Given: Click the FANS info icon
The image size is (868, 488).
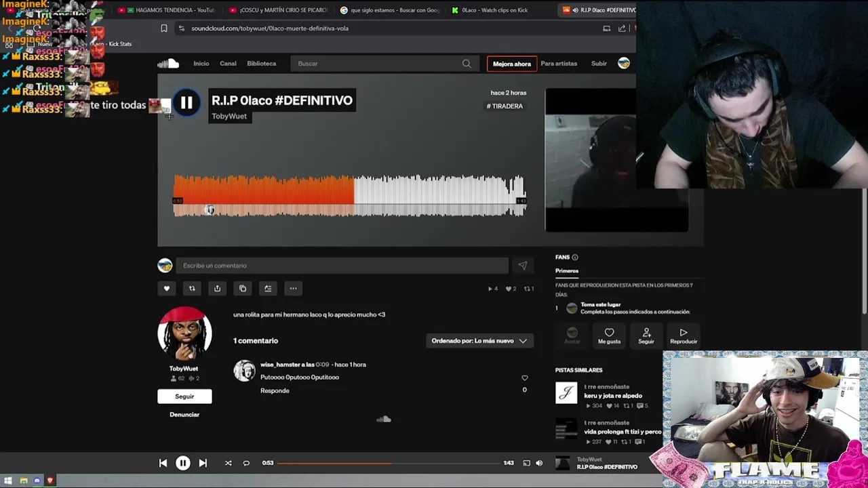Looking at the screenshot, I should click(x=575, y=258).
